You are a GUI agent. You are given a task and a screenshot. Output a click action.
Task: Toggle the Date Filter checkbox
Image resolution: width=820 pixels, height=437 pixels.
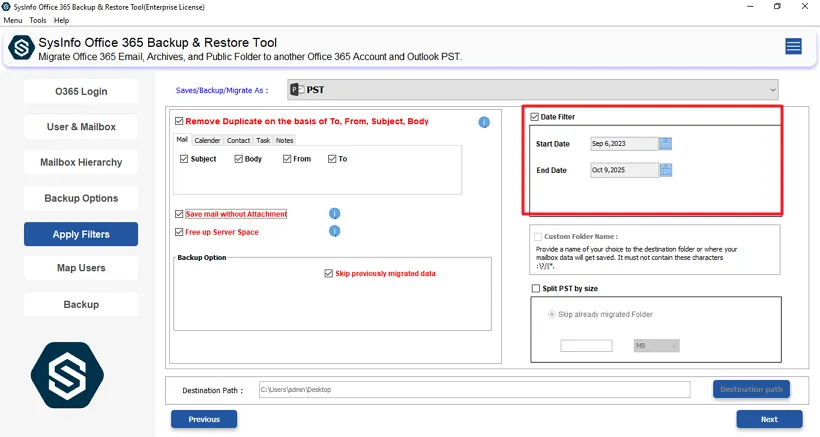tap(535, 117)
